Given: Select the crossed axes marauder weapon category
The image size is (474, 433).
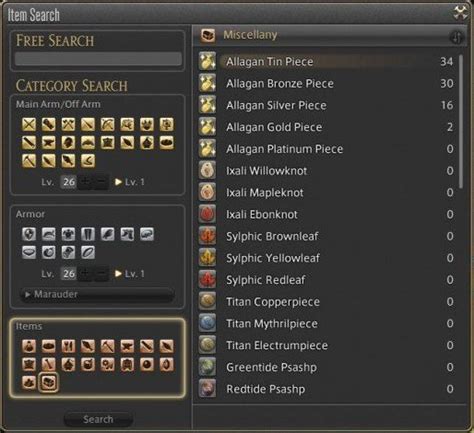Looking at the screenshot, I should [x=68, y=125].
